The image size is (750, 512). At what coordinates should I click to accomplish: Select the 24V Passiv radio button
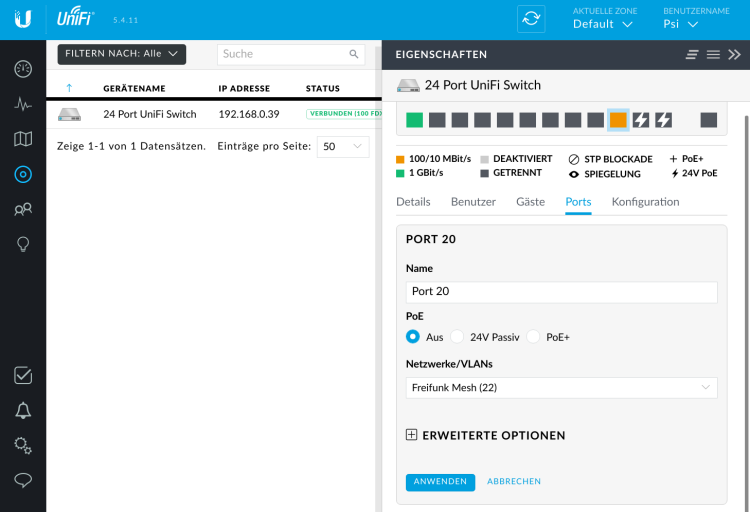(457, 336)
